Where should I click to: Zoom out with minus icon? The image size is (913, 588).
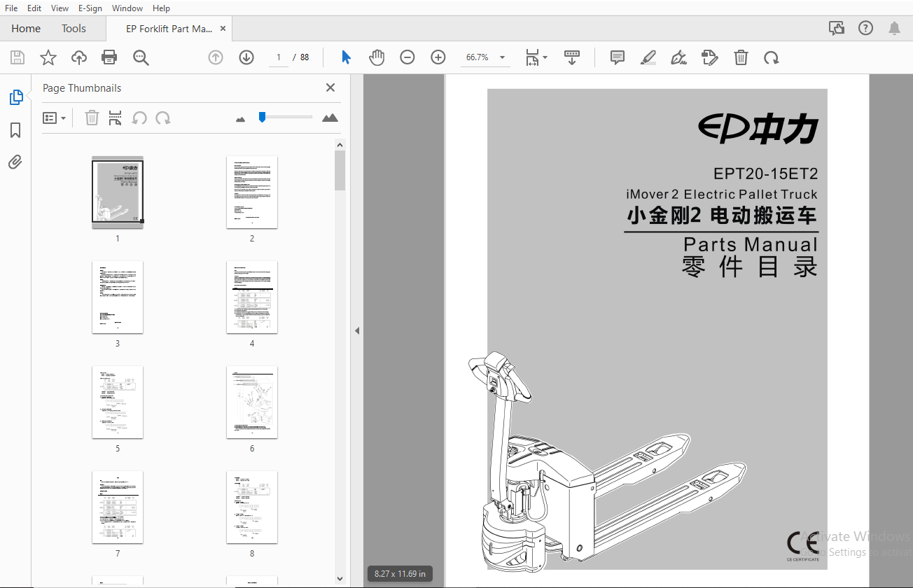click(x=407, y=57)
